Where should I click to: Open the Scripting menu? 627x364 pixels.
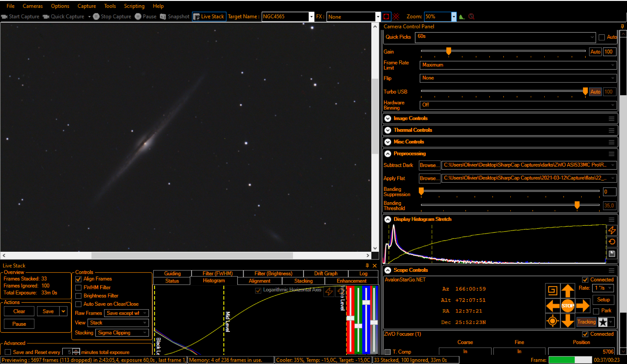[x=134, y=6]
